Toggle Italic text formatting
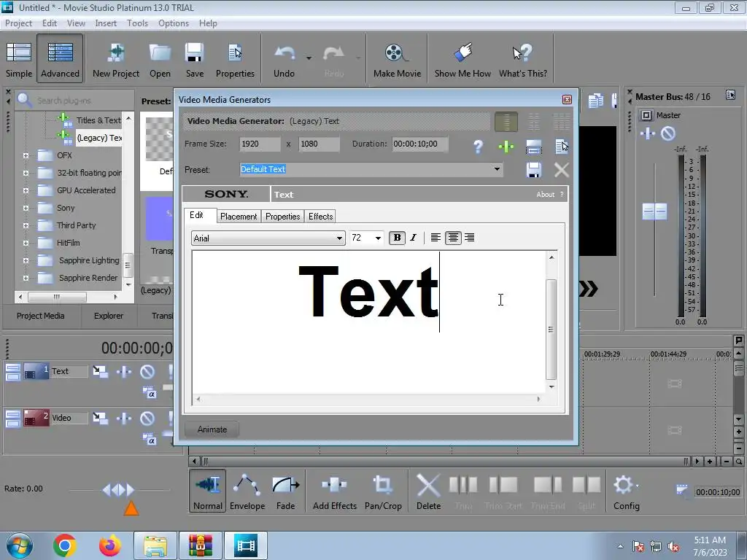 pos(413,238)
